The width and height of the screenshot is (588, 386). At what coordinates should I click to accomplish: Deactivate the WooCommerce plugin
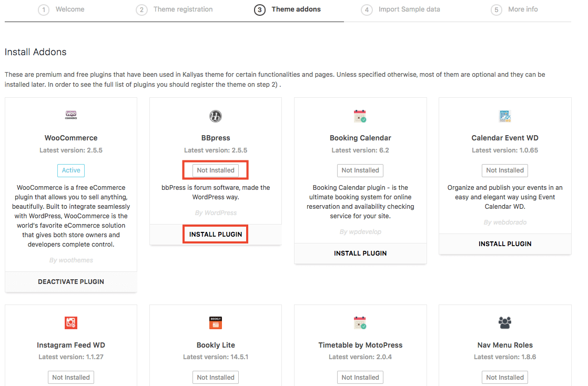[71, 282]
